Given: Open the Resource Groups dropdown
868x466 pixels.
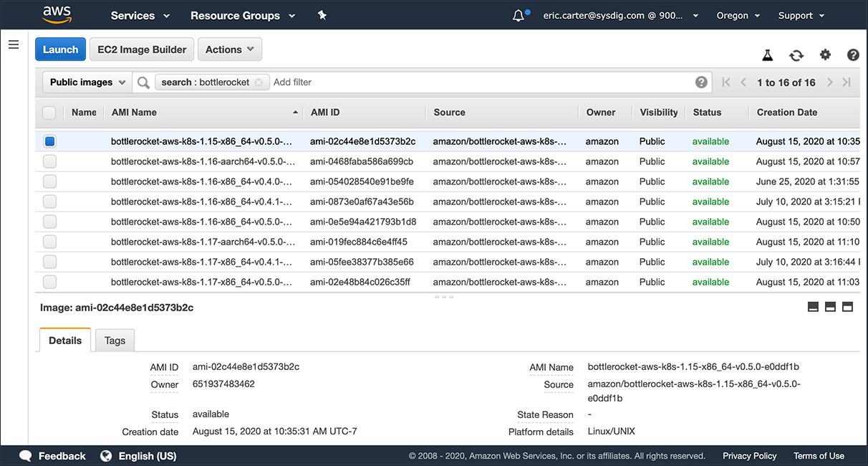Looking at the screenshot, I should click(243, 15).
